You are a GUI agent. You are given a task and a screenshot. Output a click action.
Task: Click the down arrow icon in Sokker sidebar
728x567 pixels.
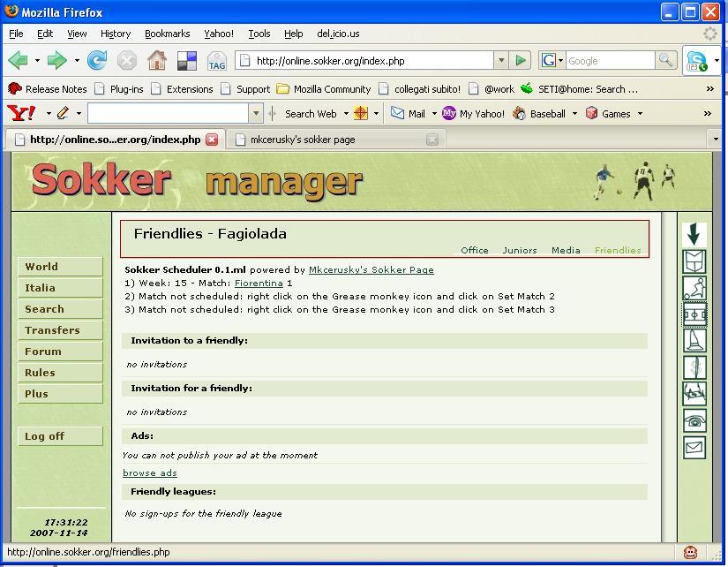(x=694, y=234)
